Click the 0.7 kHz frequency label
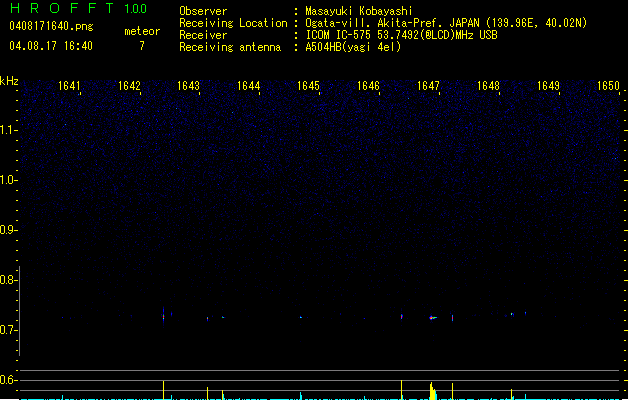629x400 pixels. 8,330
